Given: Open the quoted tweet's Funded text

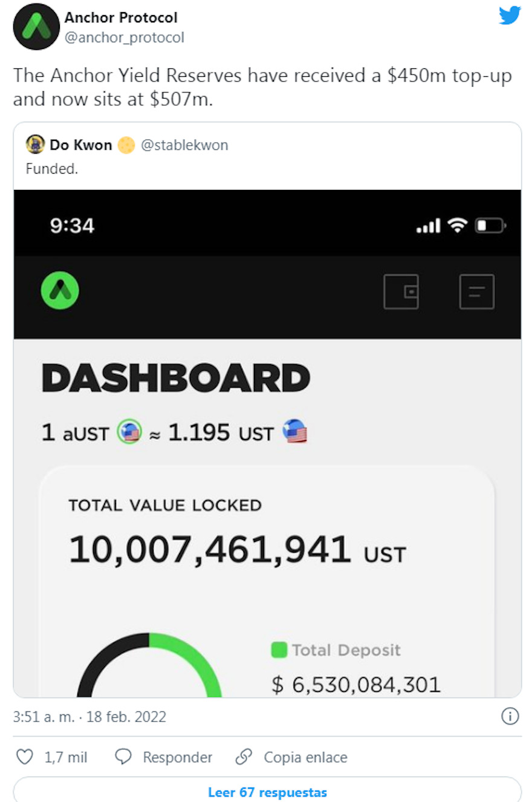Looking at the screenshot, I should point(52,169).
